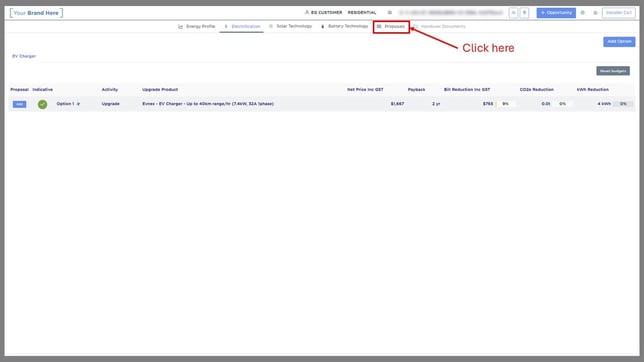The width and height of the screenshot is (644, 362).
Task: Open the Handover Documents tab
Action: [x=439, y=26]
